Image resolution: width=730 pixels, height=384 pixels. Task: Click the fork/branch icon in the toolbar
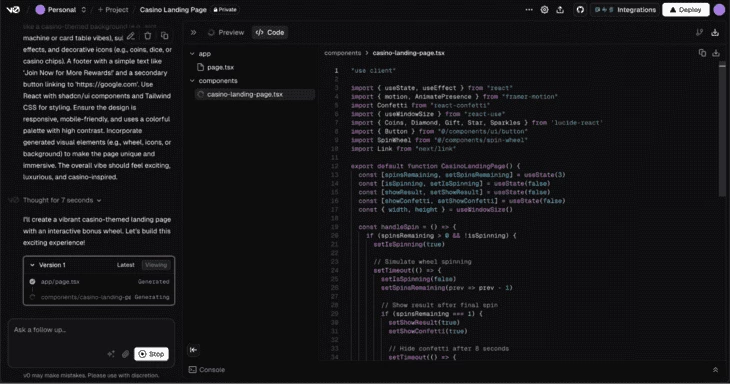[x=699, y=33]
